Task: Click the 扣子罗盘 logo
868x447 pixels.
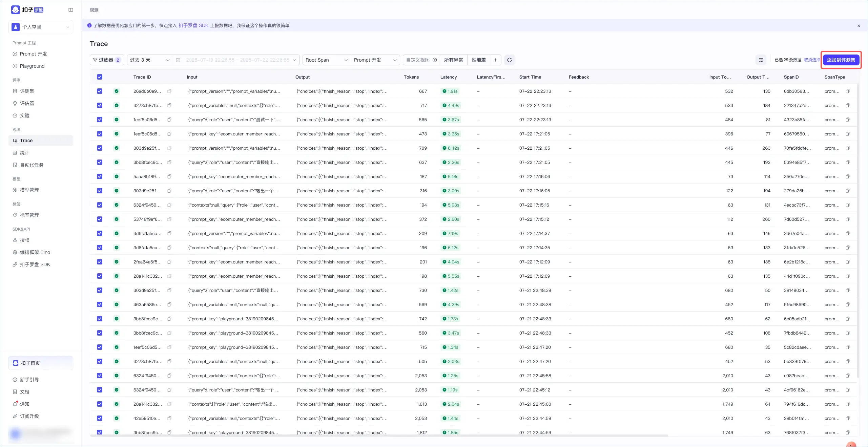Action: [27, 10]
